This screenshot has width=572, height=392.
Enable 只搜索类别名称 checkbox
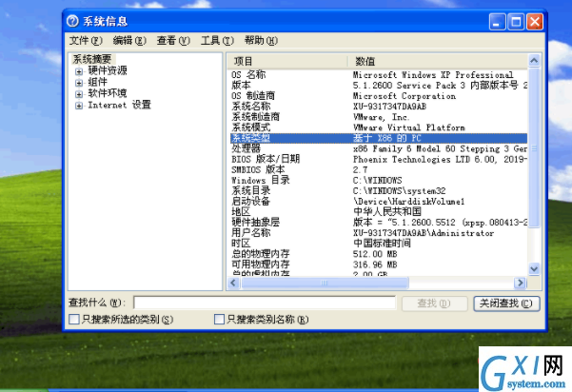(x=219, y=320)
